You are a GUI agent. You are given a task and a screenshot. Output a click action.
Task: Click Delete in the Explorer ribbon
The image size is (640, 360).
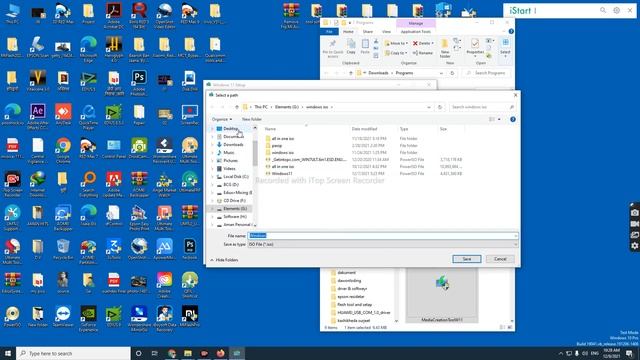coord(423,43)
